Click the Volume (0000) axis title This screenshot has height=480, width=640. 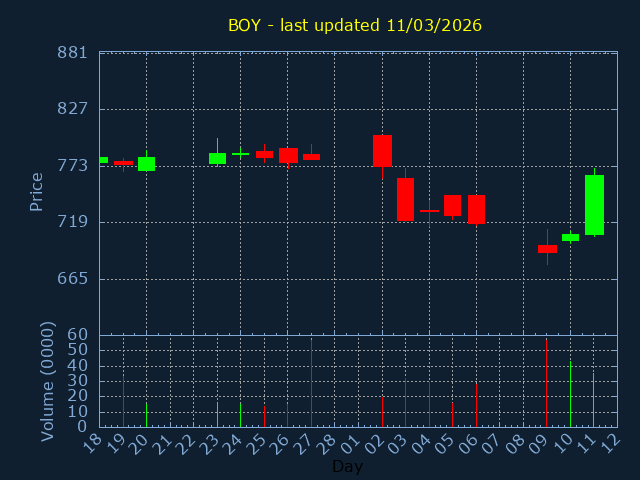coord(47,381)
